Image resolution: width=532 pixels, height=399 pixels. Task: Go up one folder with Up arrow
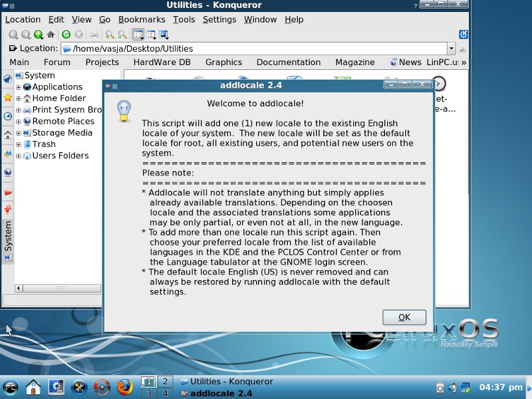(x=39, y=35)
